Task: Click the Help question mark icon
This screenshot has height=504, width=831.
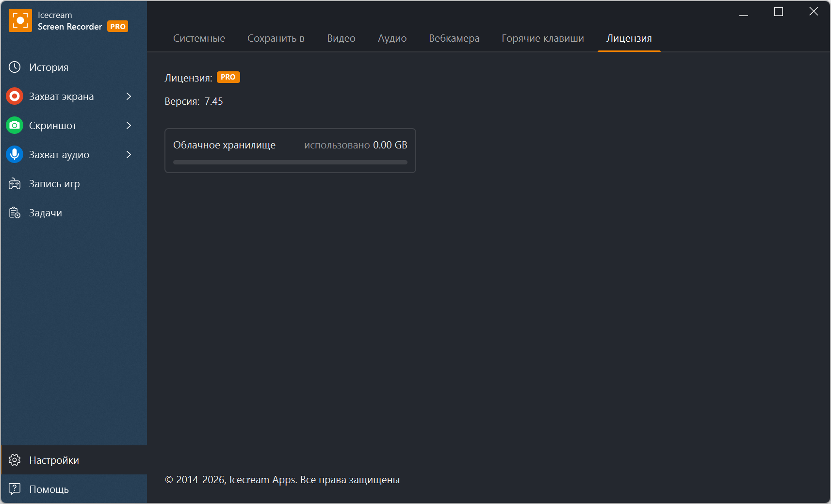Action: (x=15, y=488)
